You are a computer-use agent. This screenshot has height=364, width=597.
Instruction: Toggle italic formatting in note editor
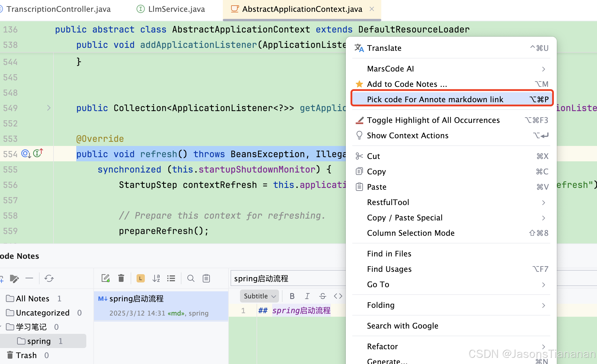[x=307, y=296]
